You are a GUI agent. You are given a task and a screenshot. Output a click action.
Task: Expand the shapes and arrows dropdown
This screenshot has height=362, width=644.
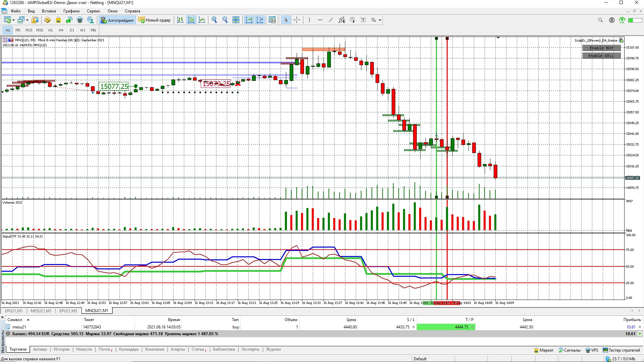[380, 20]
